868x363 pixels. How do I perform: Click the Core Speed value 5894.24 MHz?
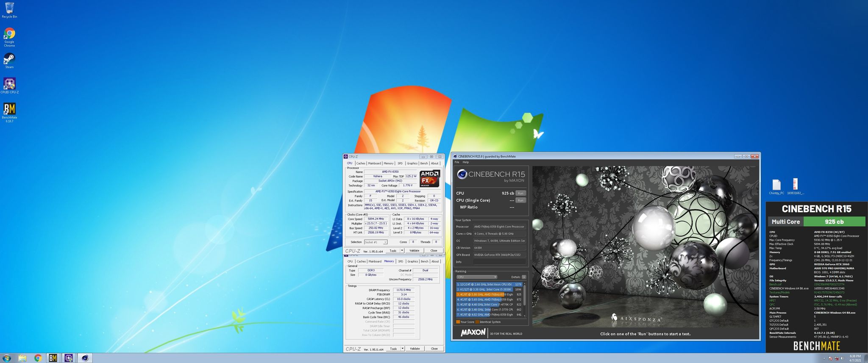click(x=376, y=219)
